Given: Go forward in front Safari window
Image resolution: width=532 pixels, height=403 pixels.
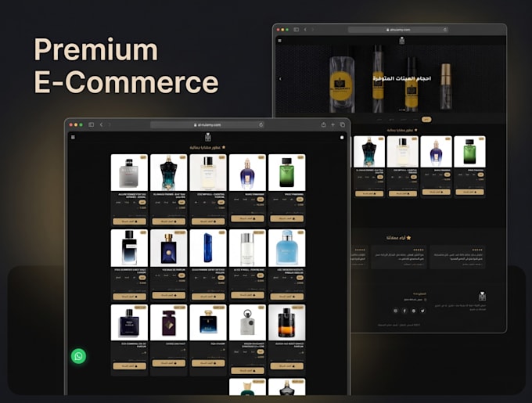Looking at the screenshot, I should [110, 125].
